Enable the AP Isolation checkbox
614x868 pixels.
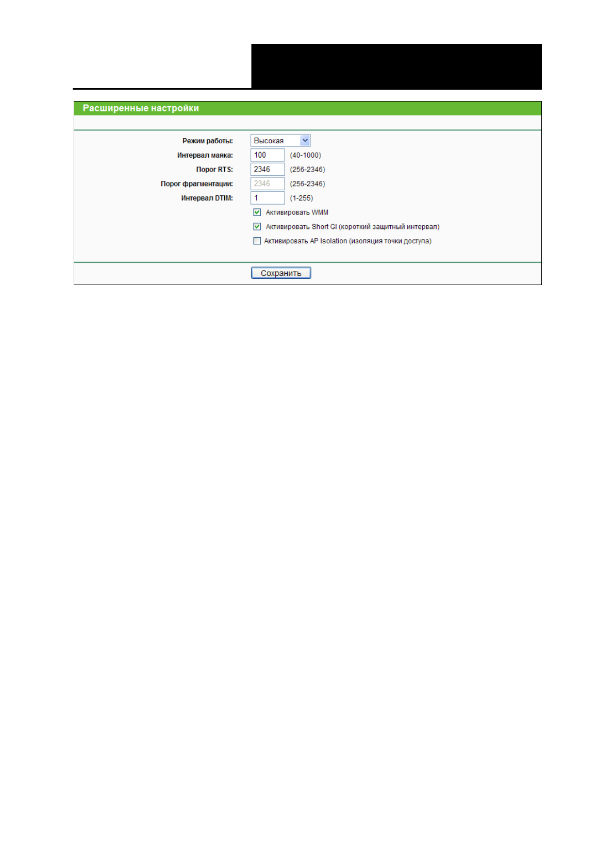pyautogui.click(x=257, y=241)
